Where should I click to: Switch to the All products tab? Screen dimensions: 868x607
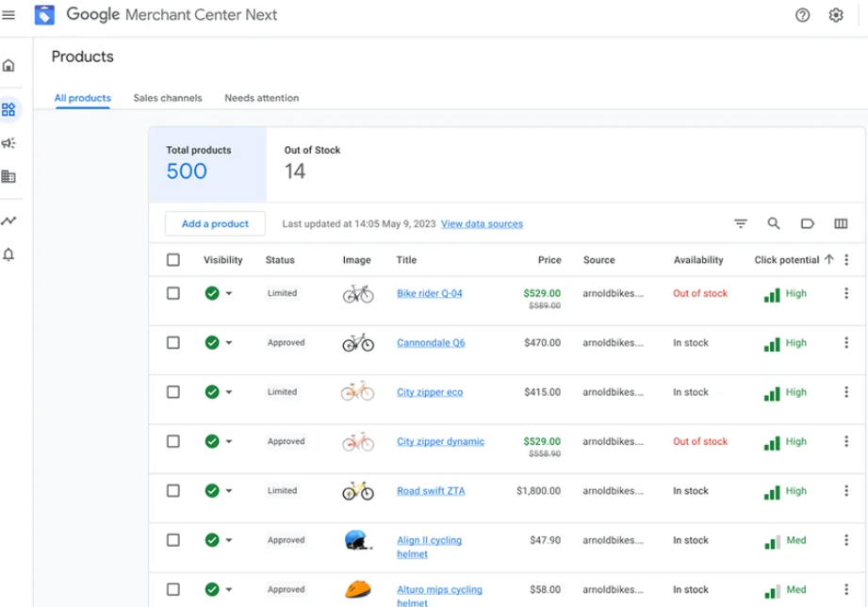pyautogui.click(x=83, y=98)
